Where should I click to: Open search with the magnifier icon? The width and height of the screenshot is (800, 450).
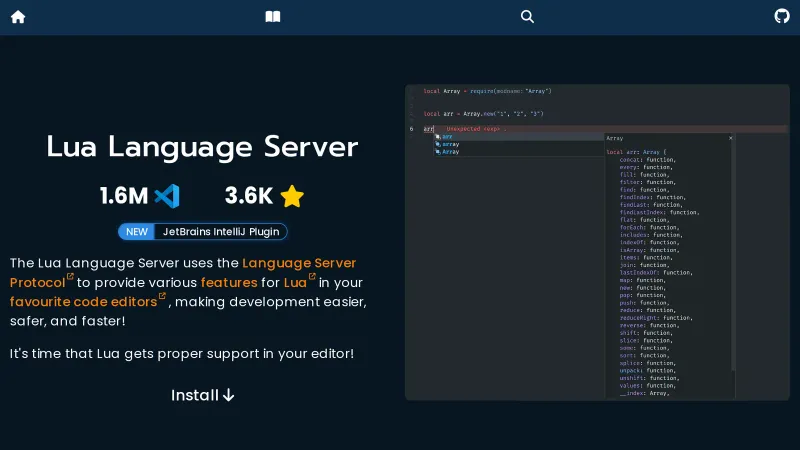tap(527, 17)
